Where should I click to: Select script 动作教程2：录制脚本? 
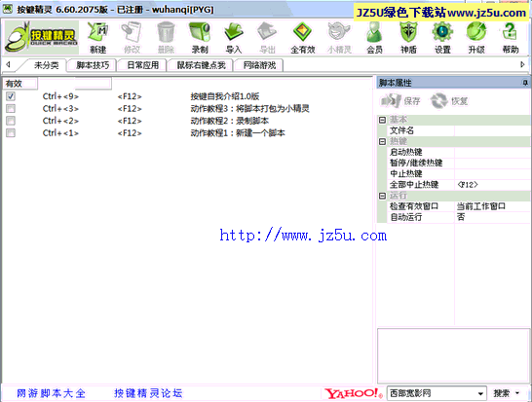230,121
